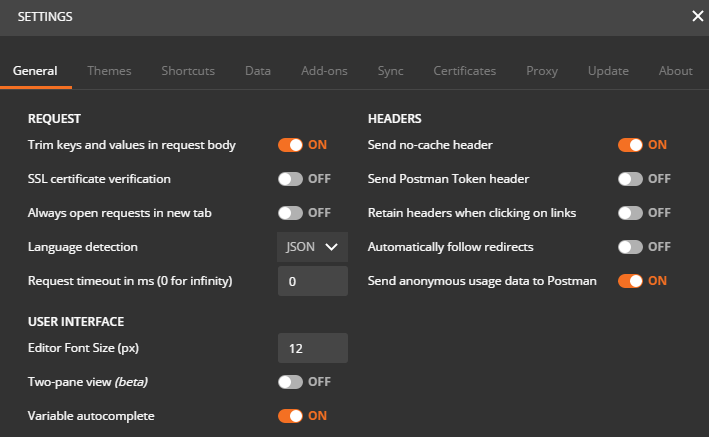Close the Settings dialog with X icon
Screen dimensions: 709x437
(698, 16)
